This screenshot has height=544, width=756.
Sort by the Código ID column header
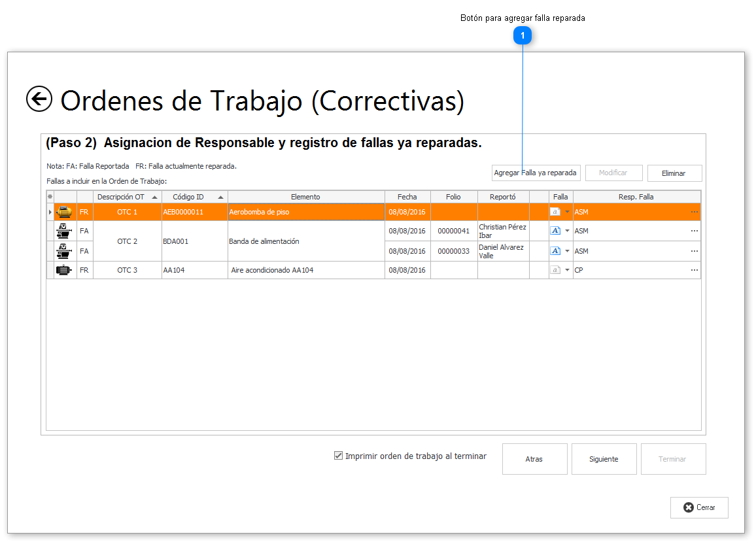tap(194, 197)
